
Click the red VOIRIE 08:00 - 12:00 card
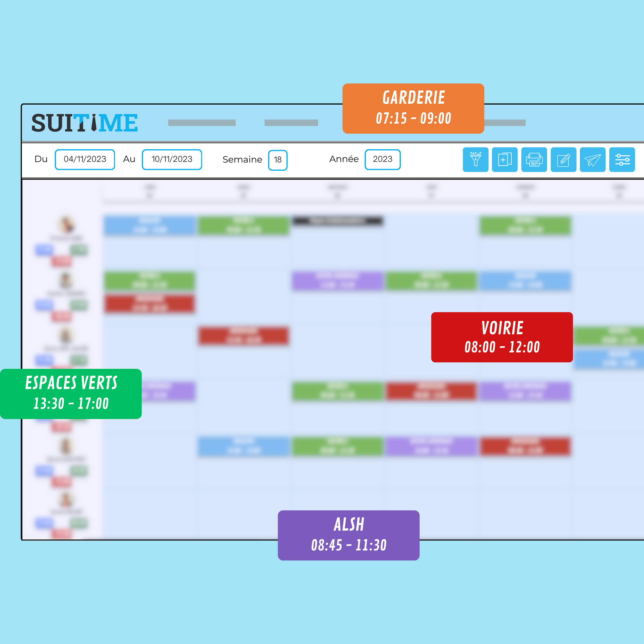(502, 337)
